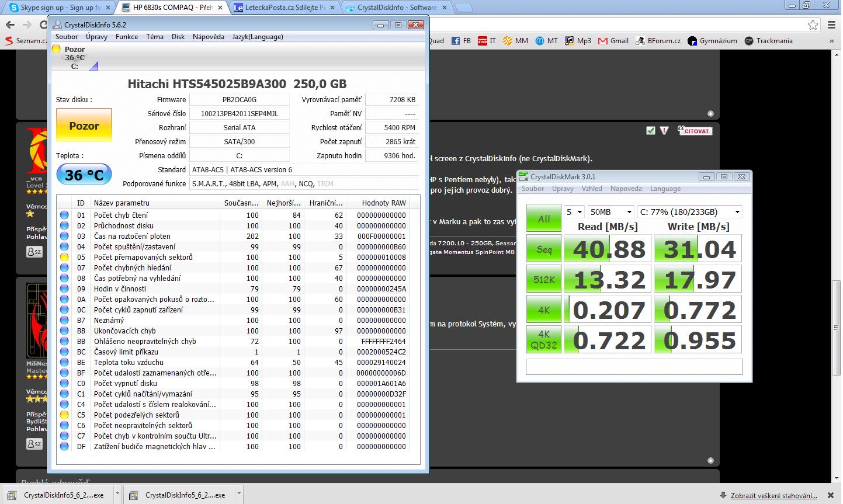Click the yellow Pozor disk status button

point(84,125)
